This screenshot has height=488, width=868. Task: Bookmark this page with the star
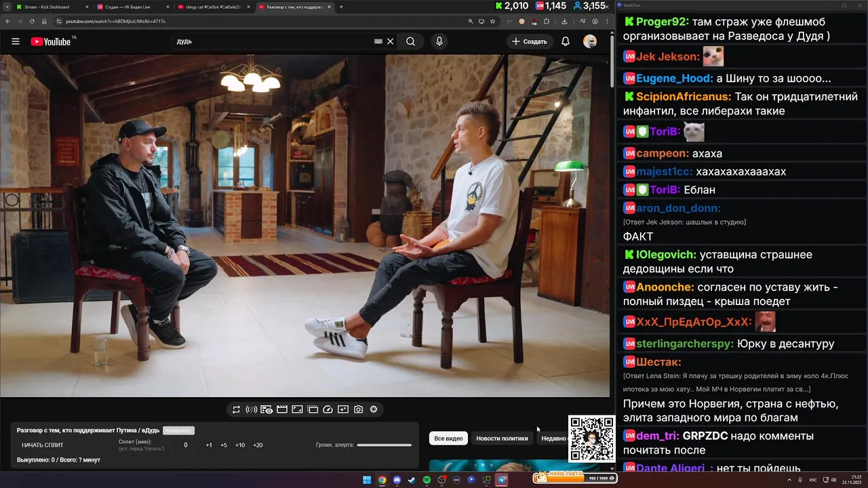click(493, 21)
